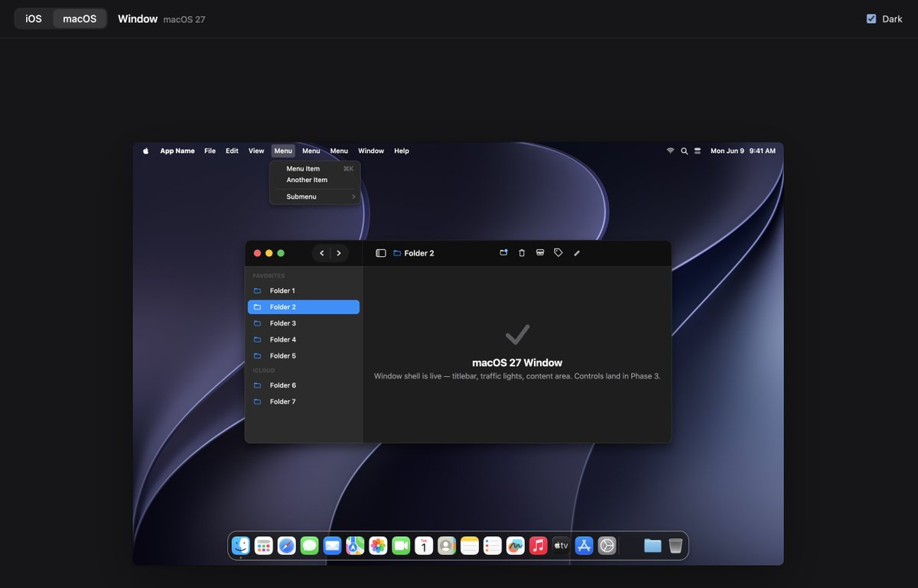Click the large checkmark in content area
This screenshot has width=918, height=588.
(517, 334)
